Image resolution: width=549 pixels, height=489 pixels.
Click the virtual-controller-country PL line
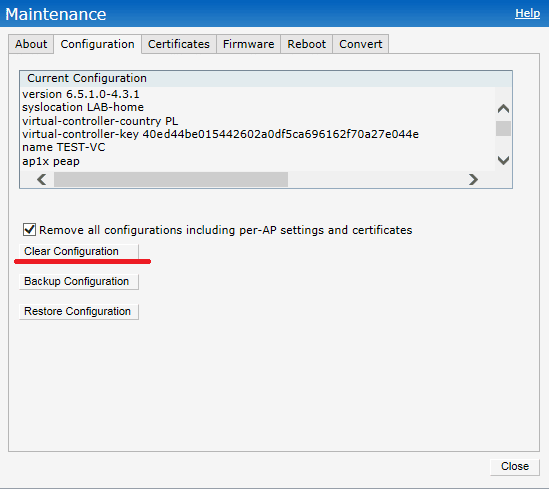pyautogui.click(x=100, y=121)
